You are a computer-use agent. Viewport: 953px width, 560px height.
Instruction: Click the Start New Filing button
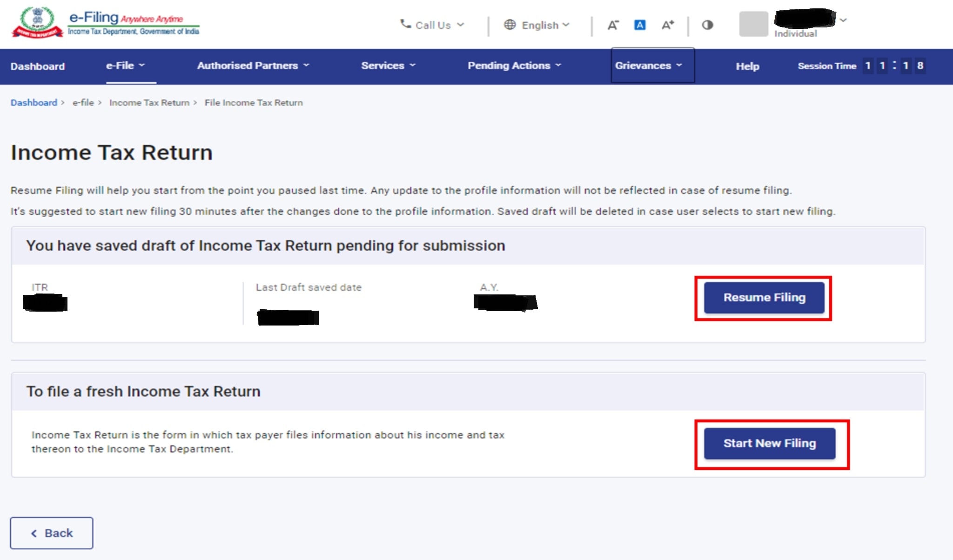(x=769, y=444)
